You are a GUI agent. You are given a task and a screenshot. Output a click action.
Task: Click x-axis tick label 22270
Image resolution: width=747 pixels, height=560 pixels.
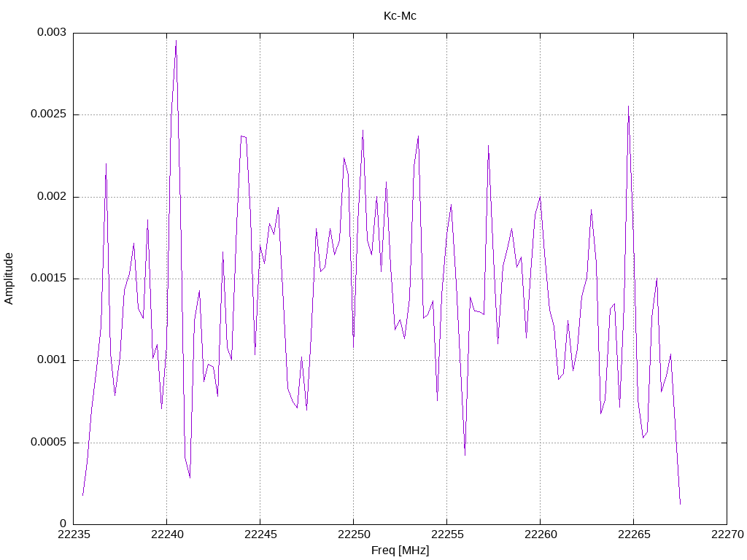click(x=727, y=534)
